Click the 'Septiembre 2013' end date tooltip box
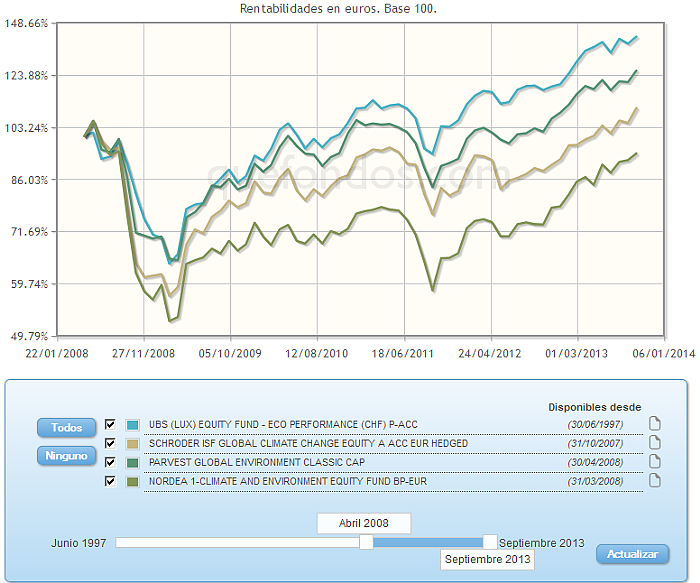The width and height of the screenshot is (700, 583). coord(487,559)
